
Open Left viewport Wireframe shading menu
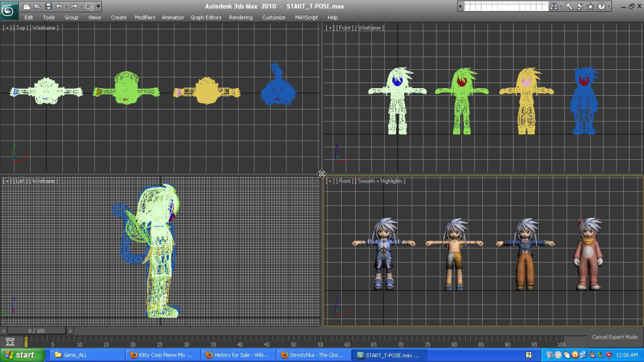pos(44,181)
